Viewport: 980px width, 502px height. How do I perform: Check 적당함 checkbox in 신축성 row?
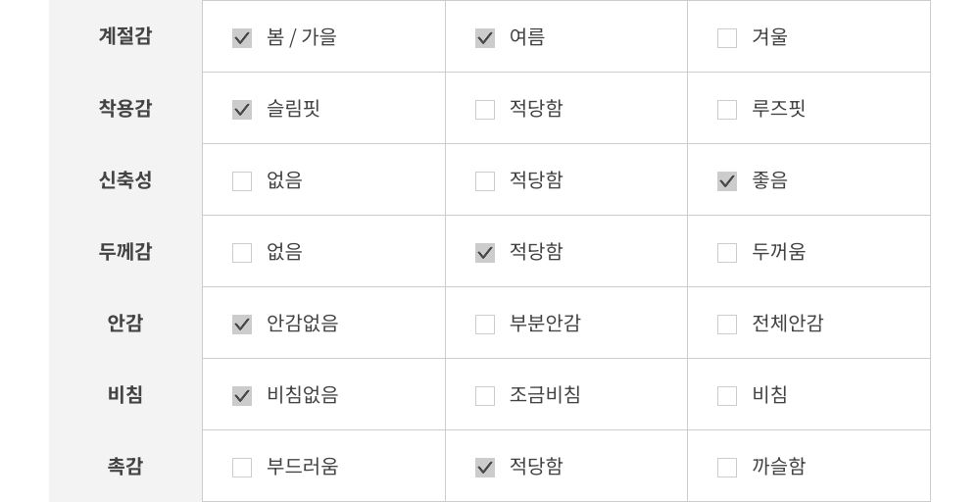click(x=485, y=181)
